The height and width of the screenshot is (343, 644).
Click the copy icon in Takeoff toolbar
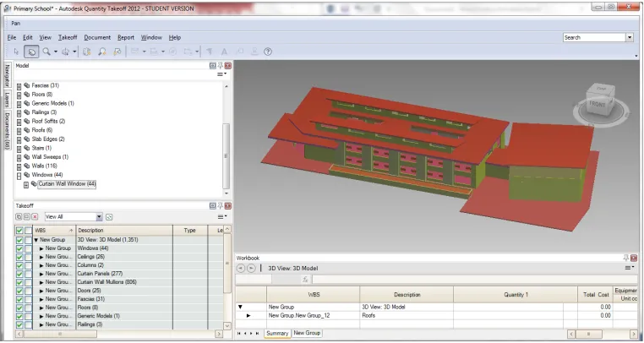[x=19, y=217]
